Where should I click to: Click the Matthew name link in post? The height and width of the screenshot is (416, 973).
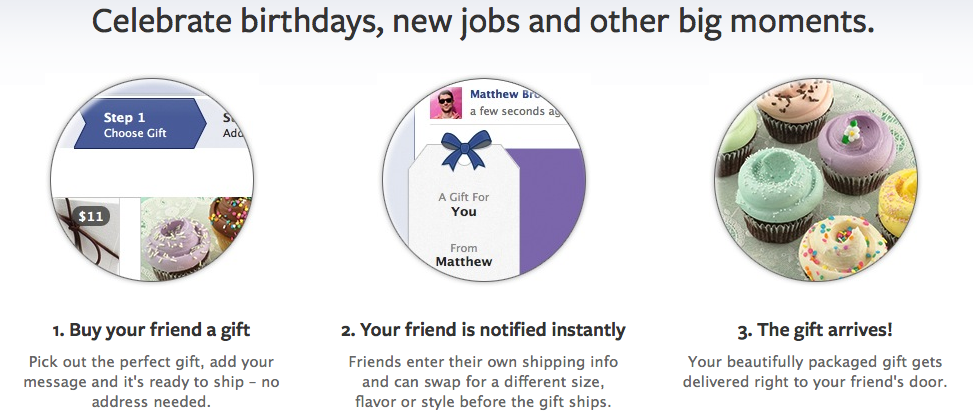coord(504,94)
